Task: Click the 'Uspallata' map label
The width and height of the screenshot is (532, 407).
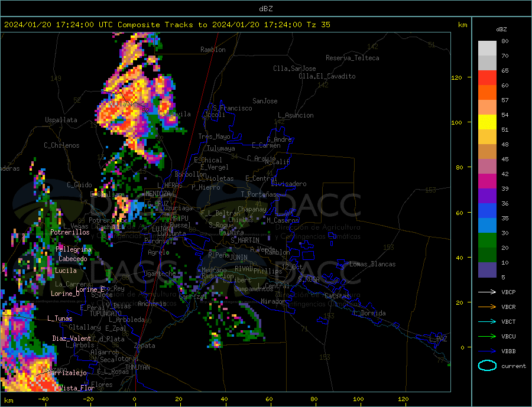Action: click(x=61, y=120)
